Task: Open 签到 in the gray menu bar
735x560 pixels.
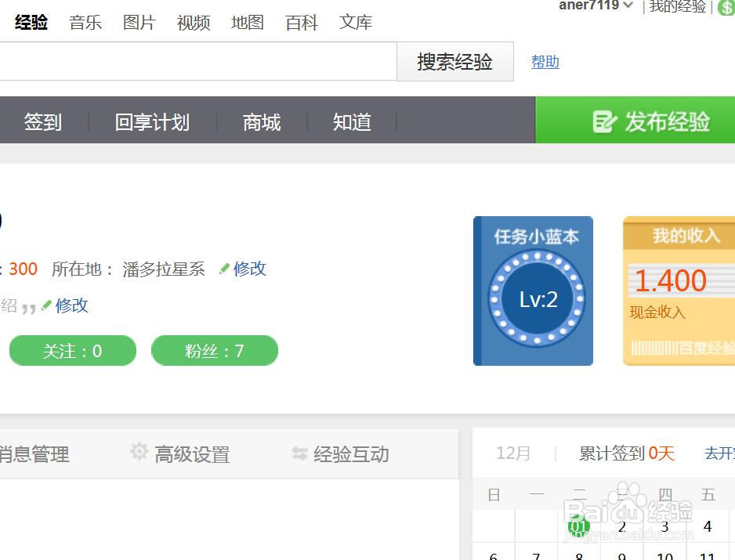Action: pos(42,122)
